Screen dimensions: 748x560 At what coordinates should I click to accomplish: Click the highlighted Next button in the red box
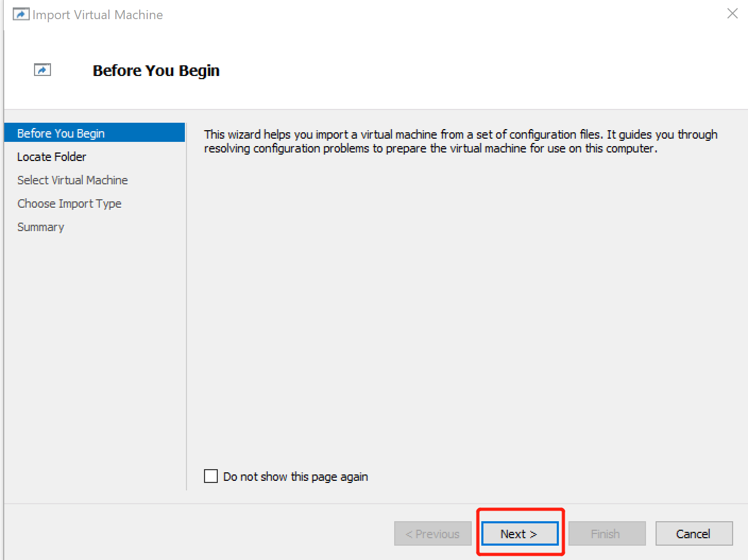520,533
